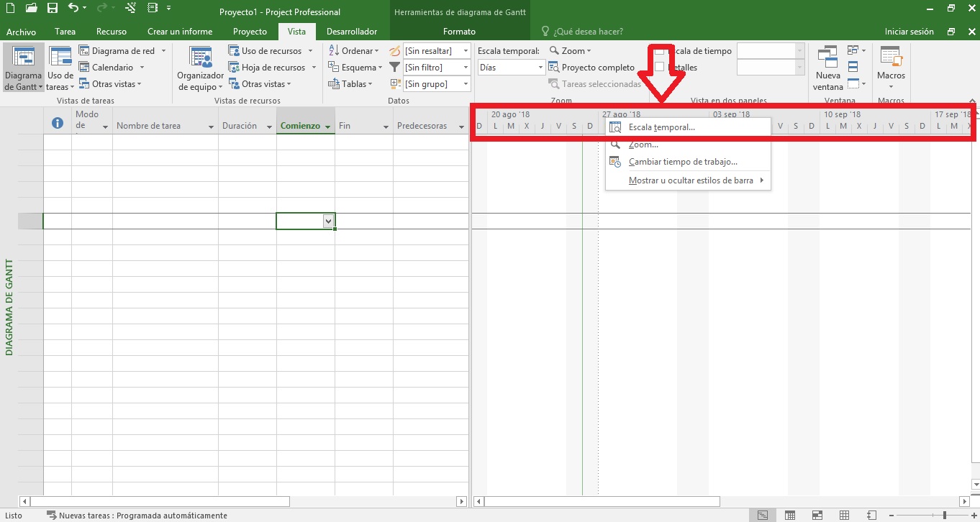Enable the Escala de tiempo checkbox

pos(659,51)
